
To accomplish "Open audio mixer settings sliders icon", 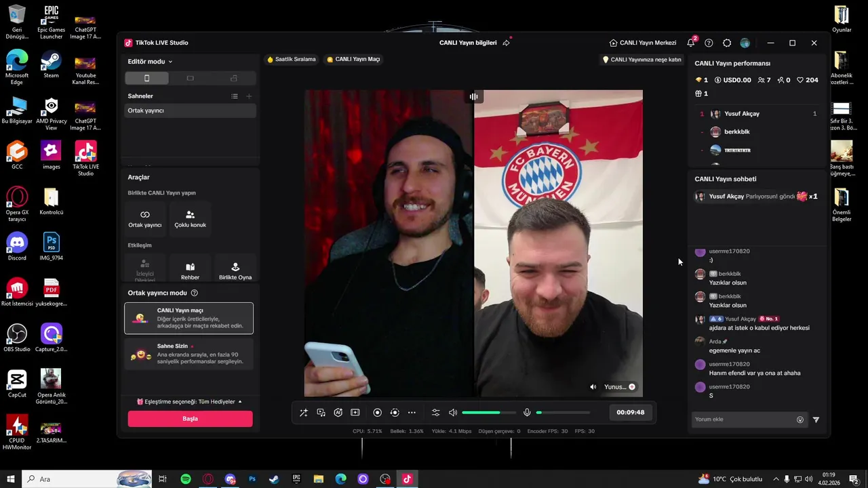I will click(435, 413).
